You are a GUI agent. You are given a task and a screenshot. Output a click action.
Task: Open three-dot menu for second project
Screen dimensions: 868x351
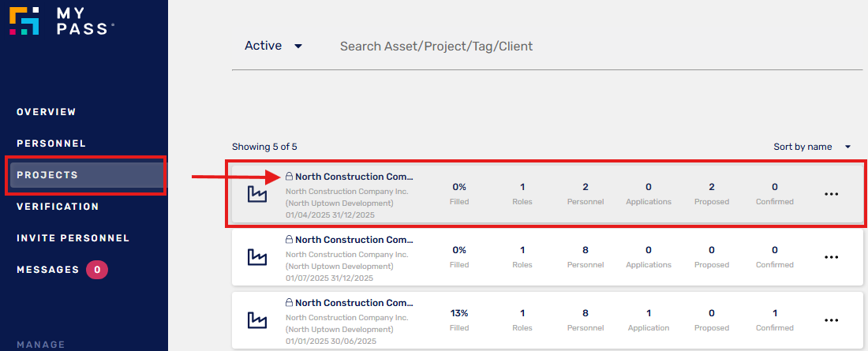pos(831,257)
